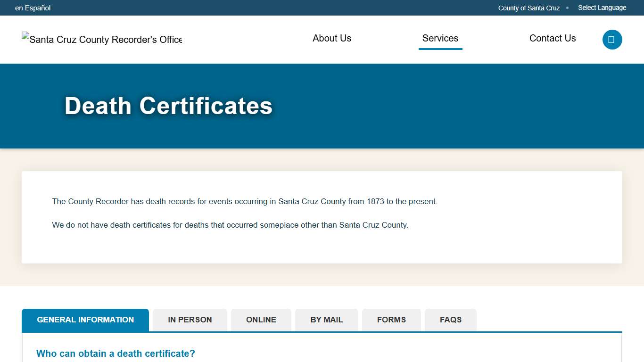Click the dark blue banner area
This screenshot has width=644, height=362.
(x=424, y=106)
